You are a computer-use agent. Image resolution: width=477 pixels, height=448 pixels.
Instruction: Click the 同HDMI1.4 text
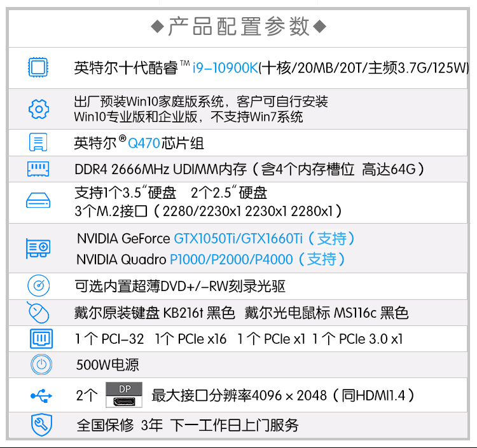(x=373, y=395)
